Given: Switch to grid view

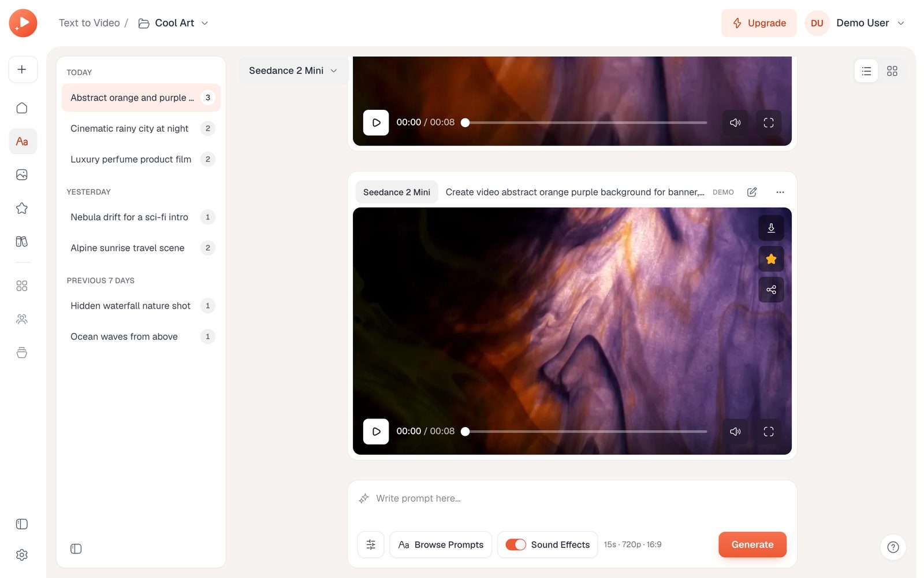Looking at the screenshot, I should pos(892,71).
